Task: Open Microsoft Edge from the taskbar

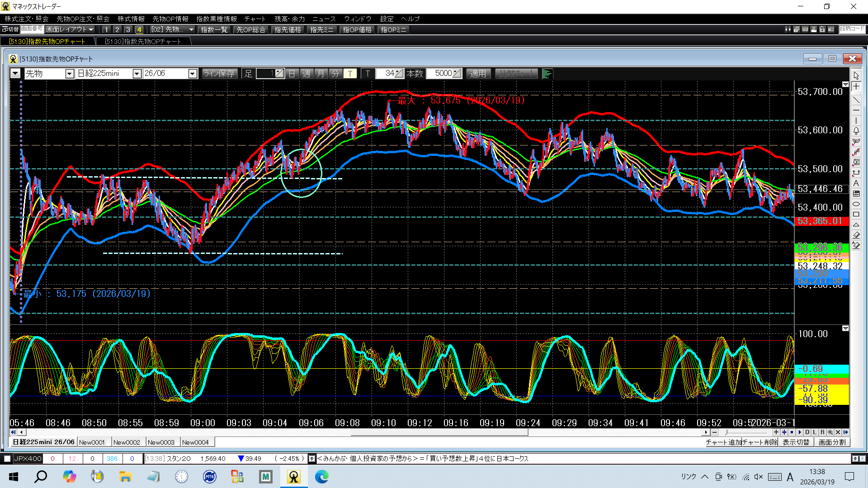Action: pyautogui.click(x=322, y=477)
